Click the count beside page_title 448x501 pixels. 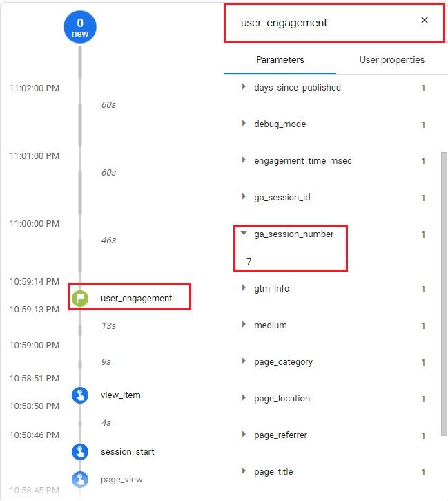(423, 472)
